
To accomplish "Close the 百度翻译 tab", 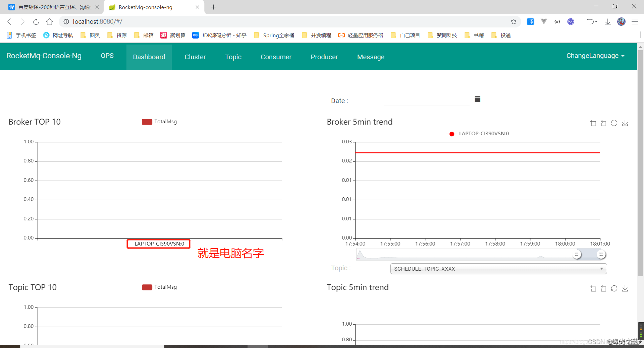I will coord(97,7).
